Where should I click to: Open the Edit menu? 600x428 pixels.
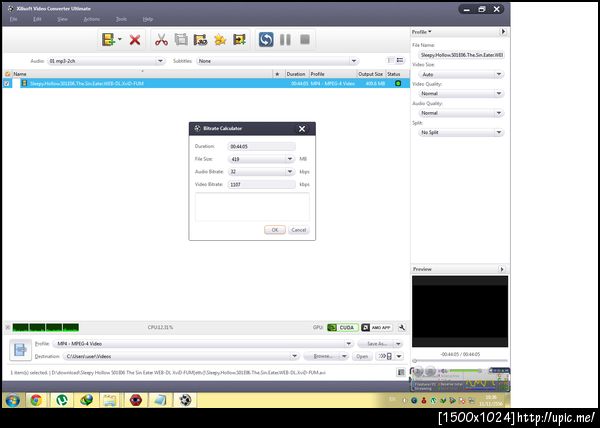point(37,19)
